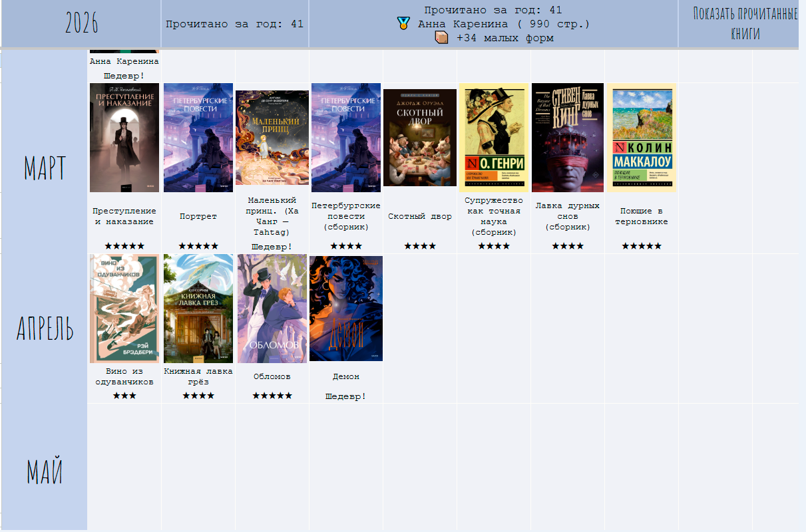Click the 'Преступление и наказание' title text
The height and width of the screenshot is (532, 806).
(x=124, y=216)
